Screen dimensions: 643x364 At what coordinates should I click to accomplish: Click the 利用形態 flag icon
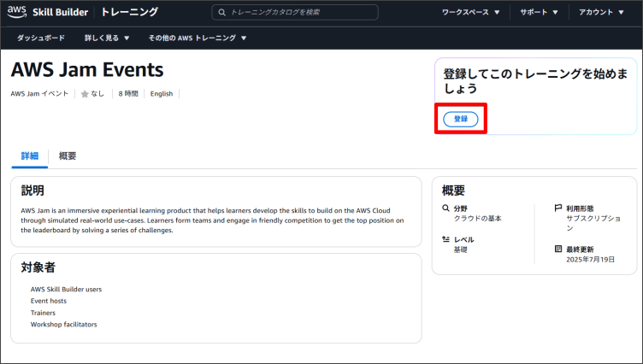click(558, 208)
